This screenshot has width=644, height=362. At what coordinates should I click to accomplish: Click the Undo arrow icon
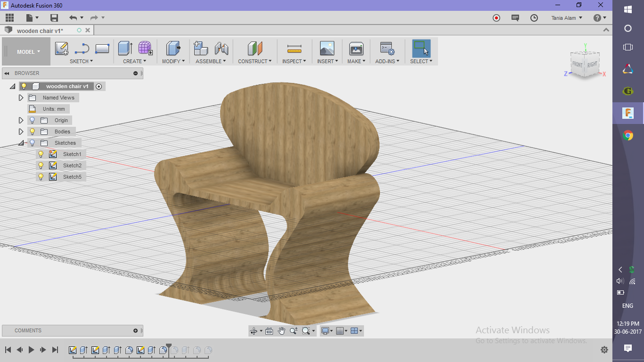tap(73, 18)
